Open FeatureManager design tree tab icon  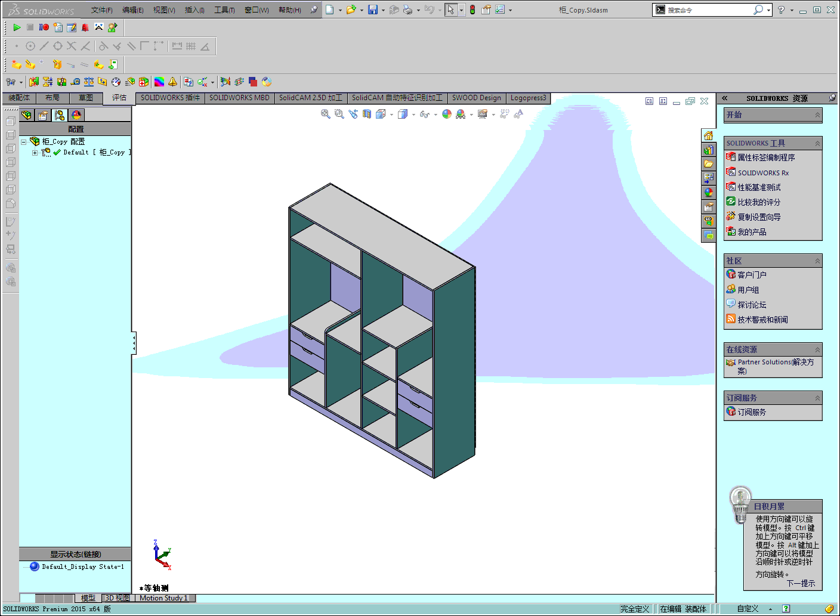(x=27, y=115)
